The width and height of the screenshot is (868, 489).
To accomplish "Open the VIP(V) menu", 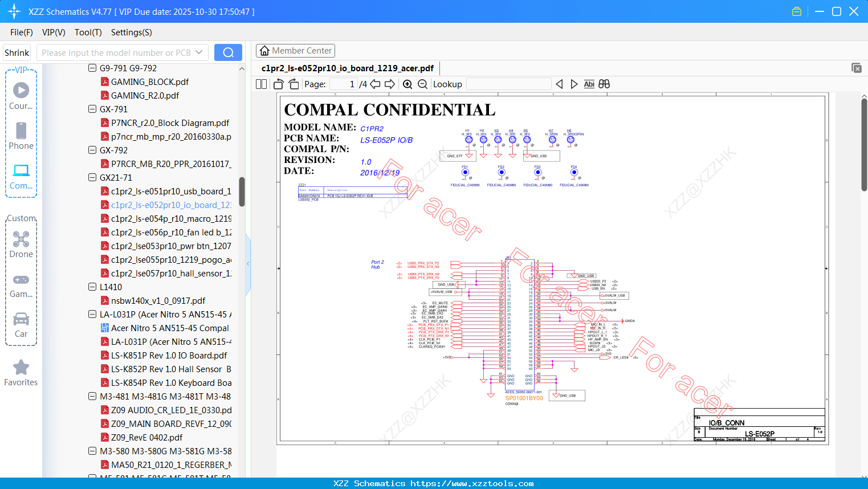I will (54, 32).
